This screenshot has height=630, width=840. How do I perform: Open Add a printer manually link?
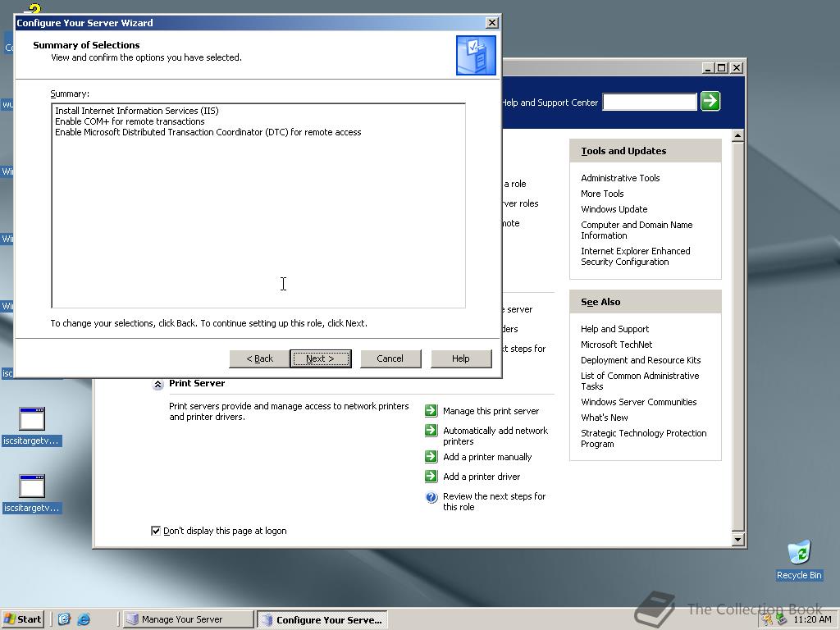pyautogui.click(x=487, y=457)
